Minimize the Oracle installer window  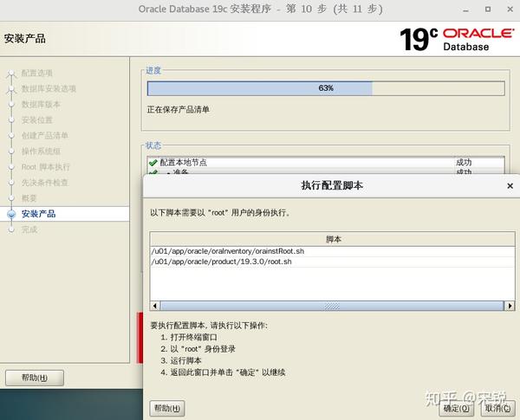point(466,10)
